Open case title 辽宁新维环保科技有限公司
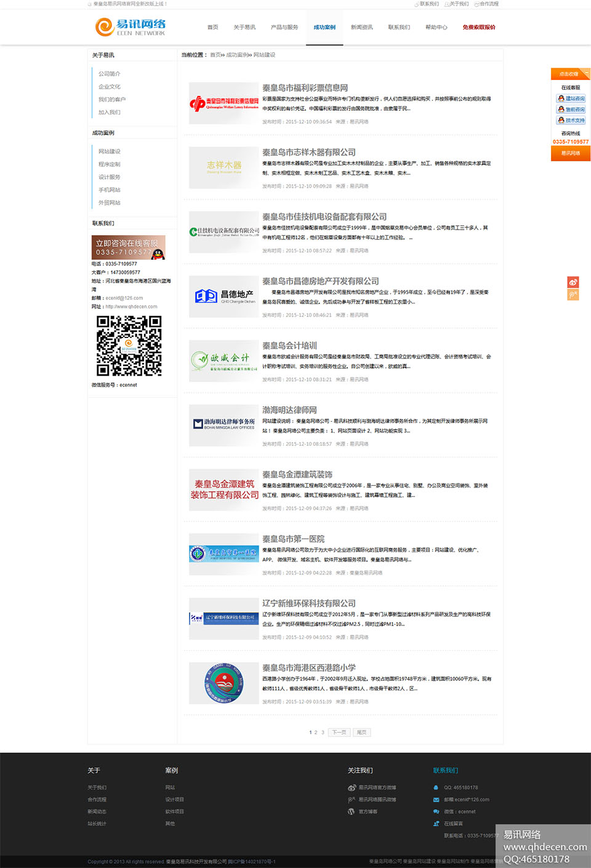 309,603
